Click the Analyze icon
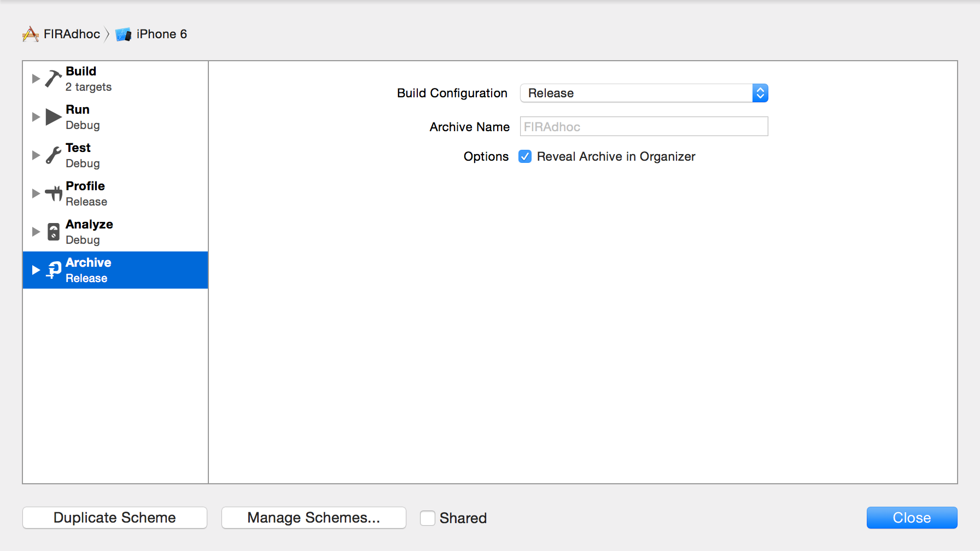The height and width of the screenshot is (551, 980). (x=53, y=232)
